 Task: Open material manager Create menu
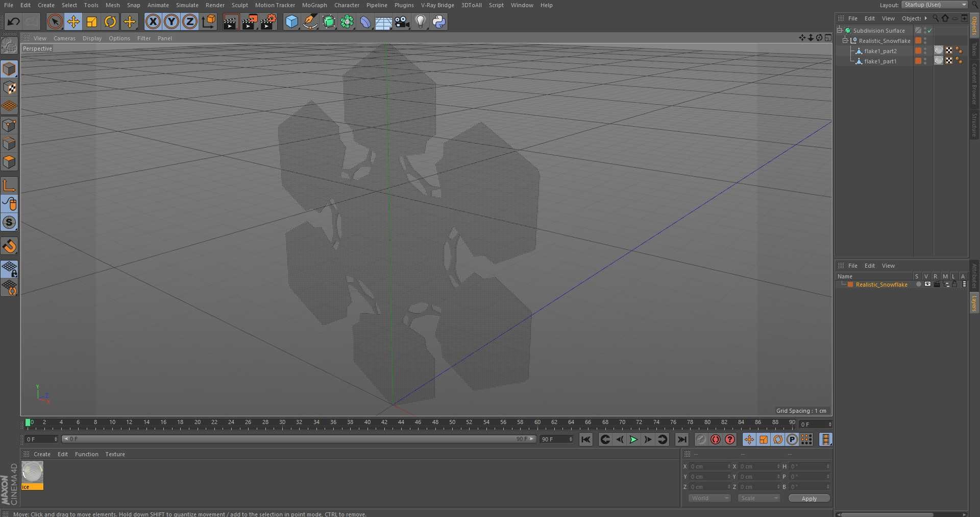click(42, 454)
